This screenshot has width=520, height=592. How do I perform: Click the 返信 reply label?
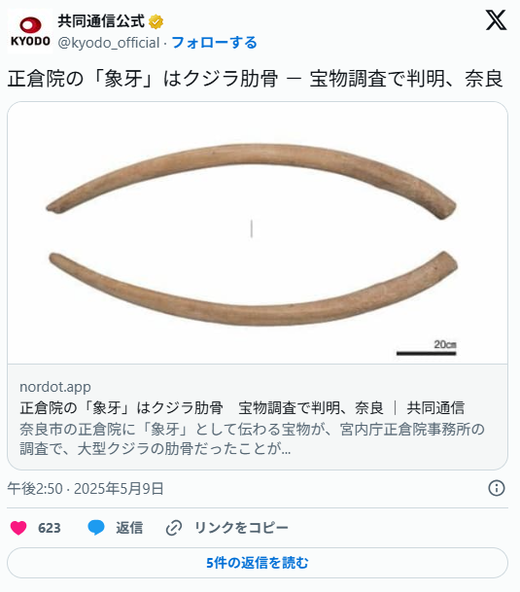(129, 528)
